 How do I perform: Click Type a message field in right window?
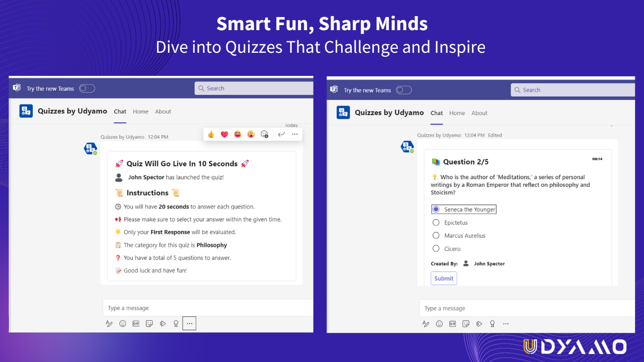tap(527, 308)
